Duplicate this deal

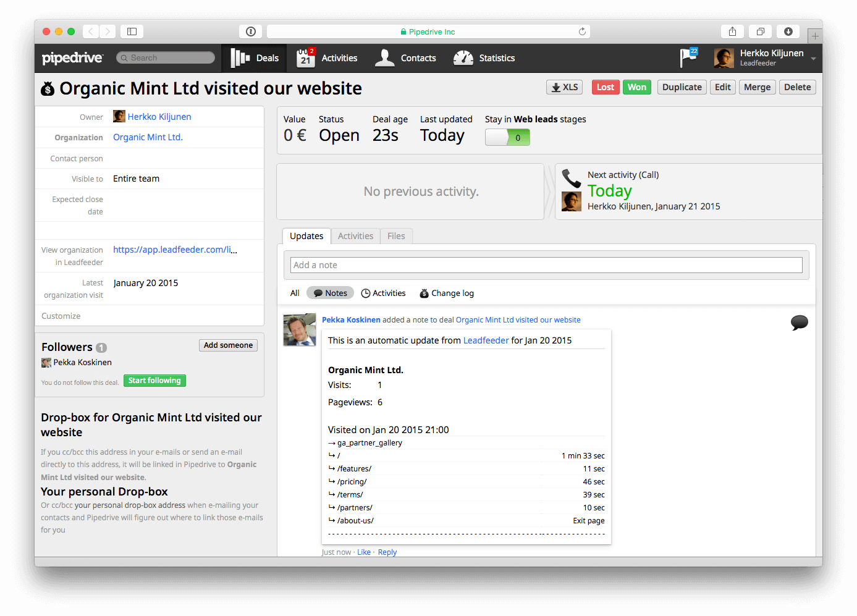tap(682, 87)
